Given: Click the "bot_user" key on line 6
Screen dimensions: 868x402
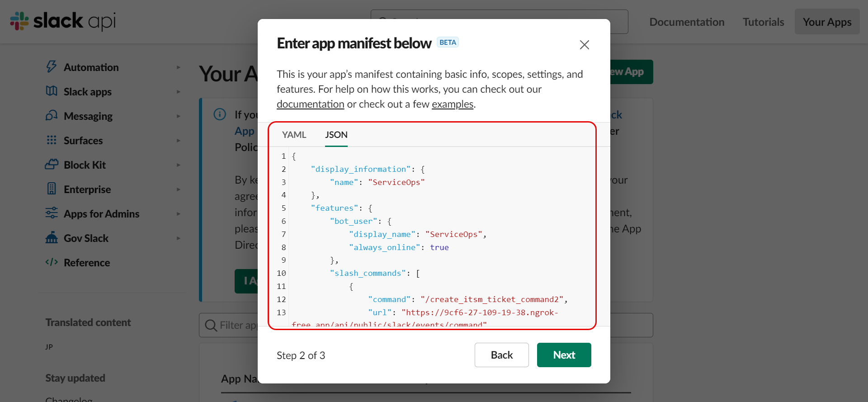Looking at the screenshot, I should [354, 221].
